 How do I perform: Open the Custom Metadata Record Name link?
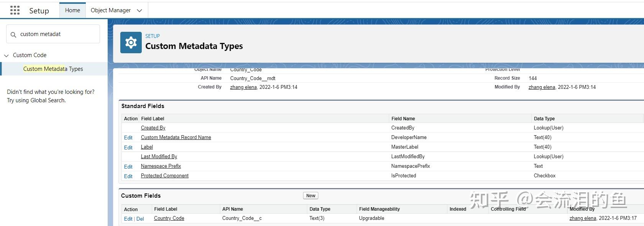(x=176, y=138)
